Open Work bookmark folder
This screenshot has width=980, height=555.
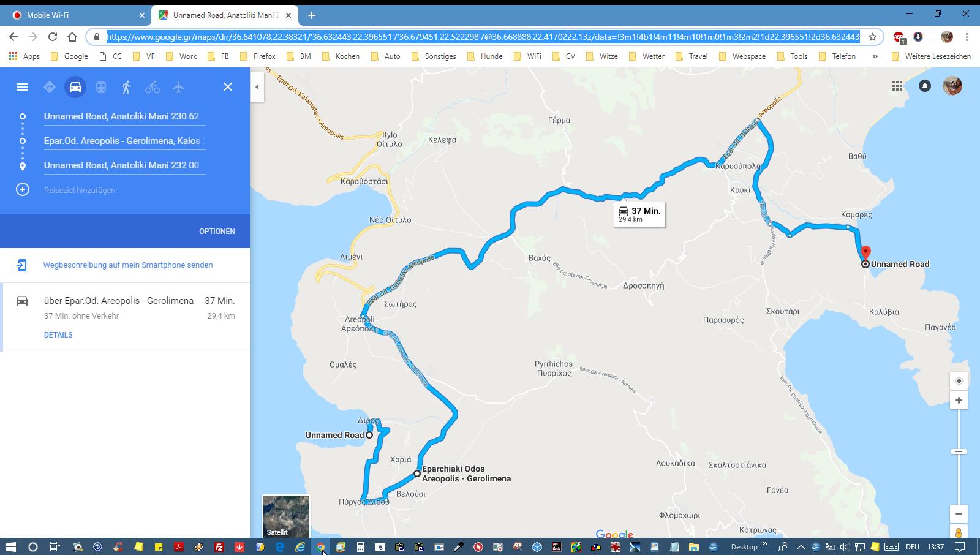point(182,56)
